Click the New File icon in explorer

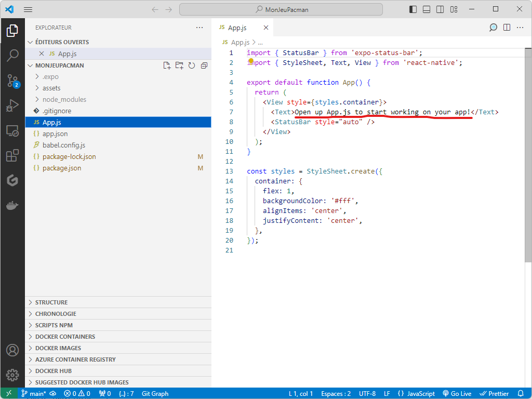pos(167,65)
